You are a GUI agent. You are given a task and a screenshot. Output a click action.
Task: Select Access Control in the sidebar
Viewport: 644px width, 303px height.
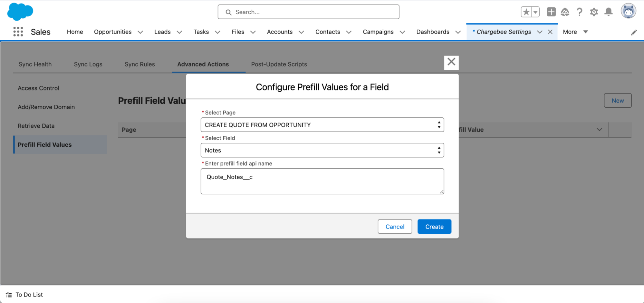38,88
